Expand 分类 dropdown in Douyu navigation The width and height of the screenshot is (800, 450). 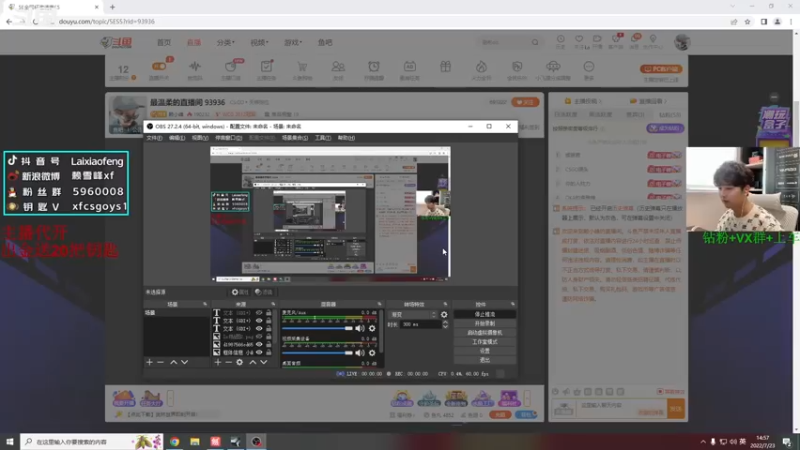point(225,42)
